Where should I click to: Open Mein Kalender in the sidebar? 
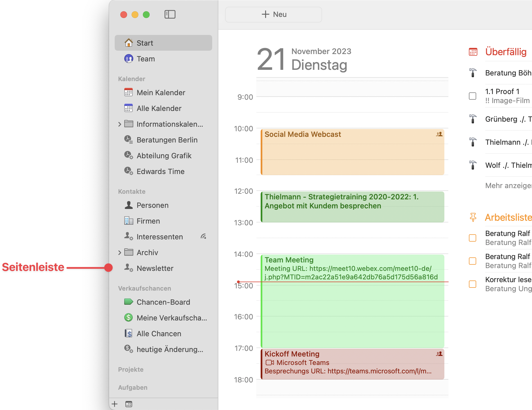161,93
